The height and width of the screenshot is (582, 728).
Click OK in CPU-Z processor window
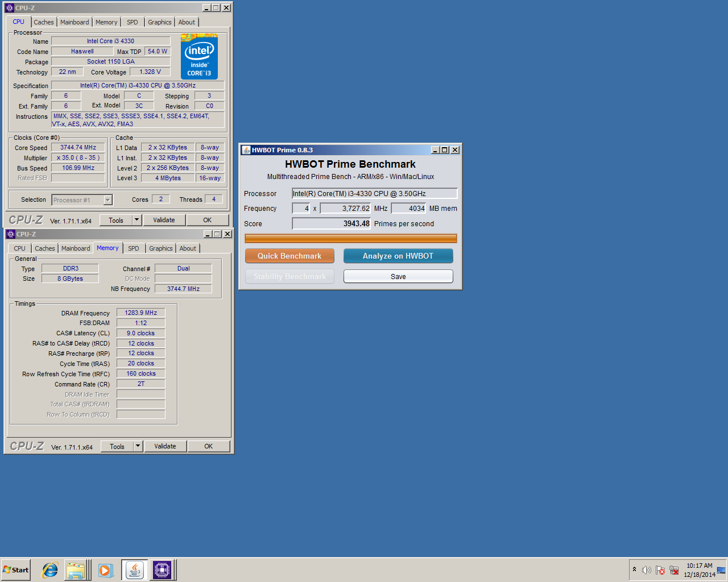click(x=208, y=220)
